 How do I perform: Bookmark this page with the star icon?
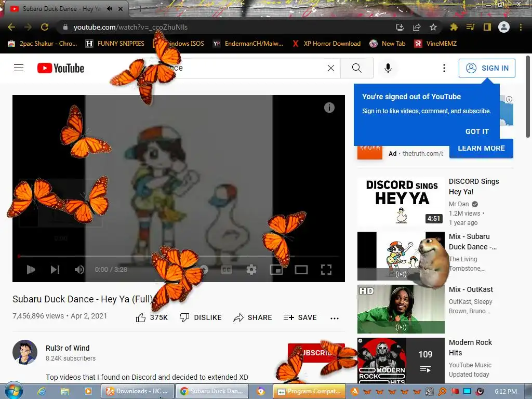point(433,27)
